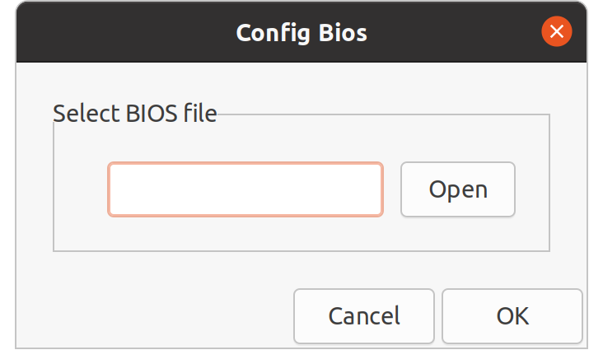Viewport: 603px width, 364px height.
Task: Click the orange X icon in title bar
Action: (x=557, y=31)
